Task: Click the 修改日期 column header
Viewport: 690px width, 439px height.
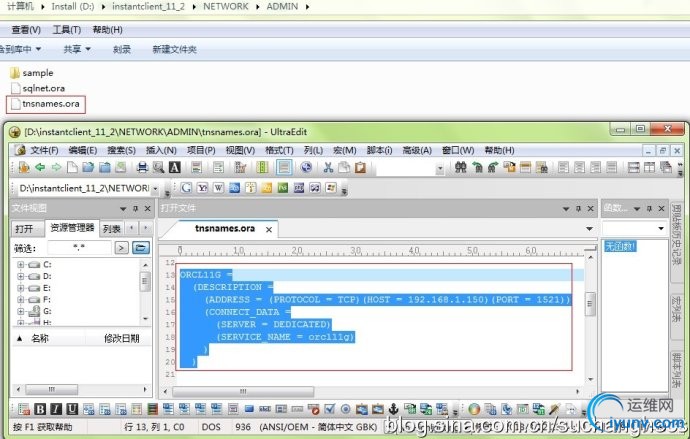Action: point(121,338)
